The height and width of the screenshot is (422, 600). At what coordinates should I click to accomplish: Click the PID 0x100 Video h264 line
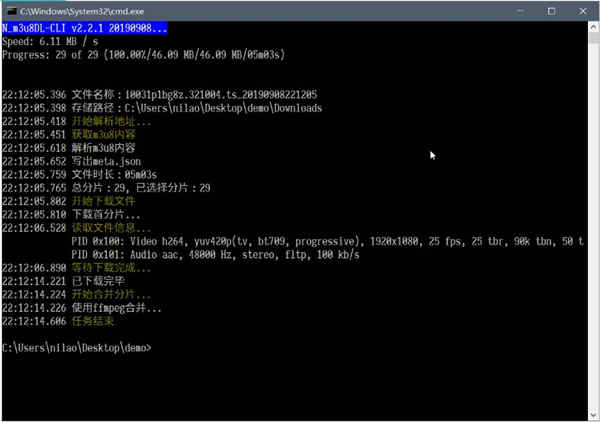327,241
